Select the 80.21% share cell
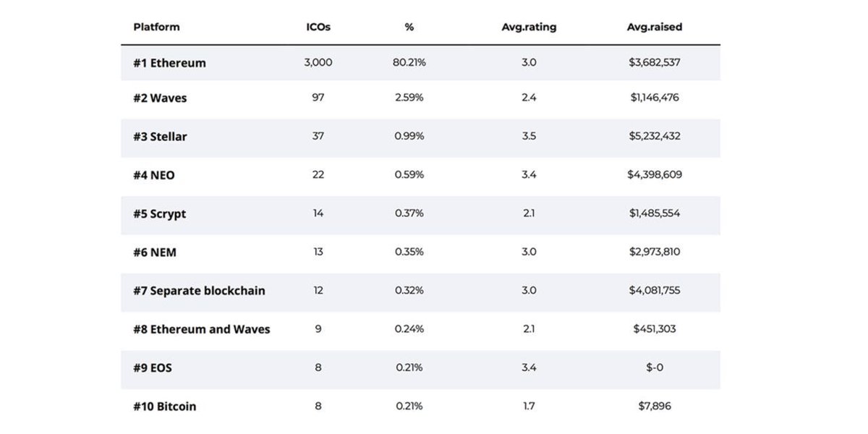868x434 pixels. click(x=409, y=62)
